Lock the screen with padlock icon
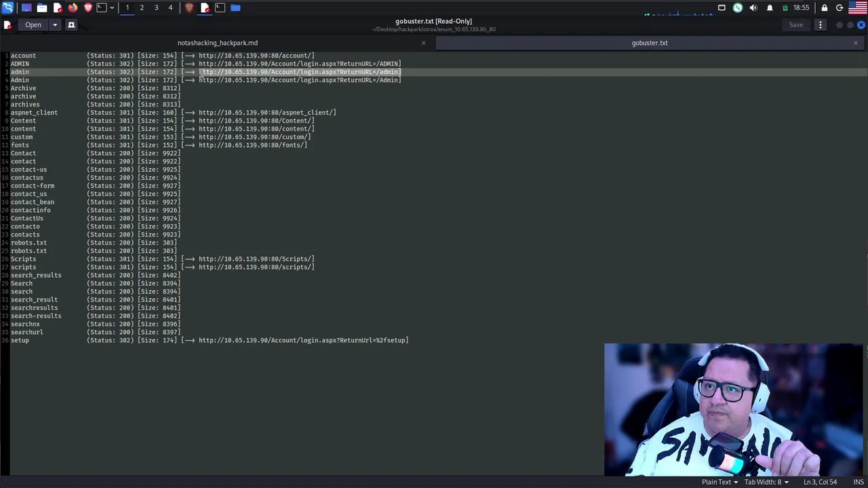This screenshot has height=488, width=868. [825, 7]
